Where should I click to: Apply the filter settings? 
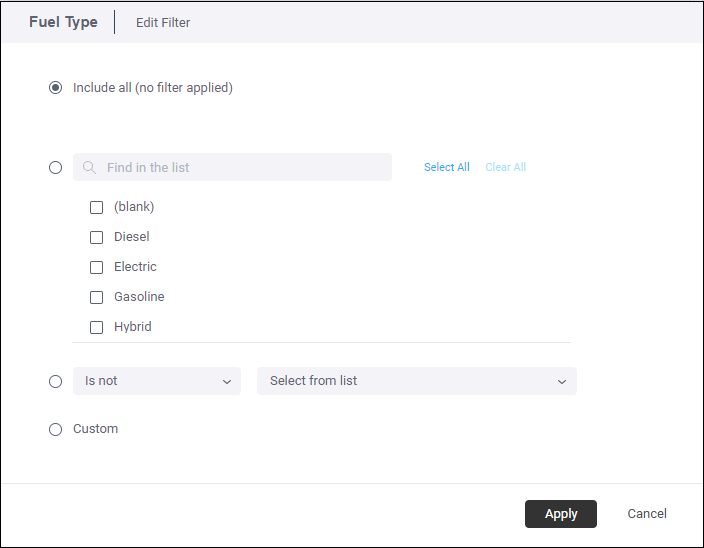click(x=561, y=514)
